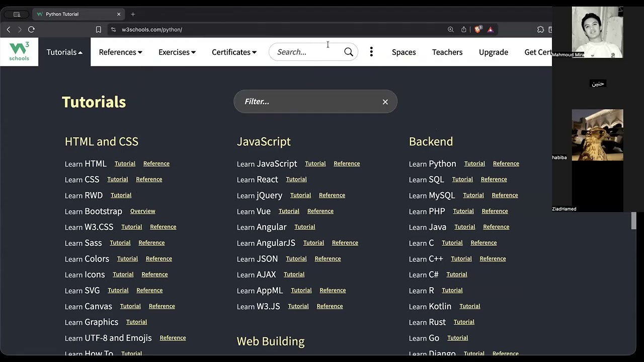Viewport: 644px width, 362px height.
Task: Open the Learn SQL Tutorial link
Action: (x=462, y=179)
